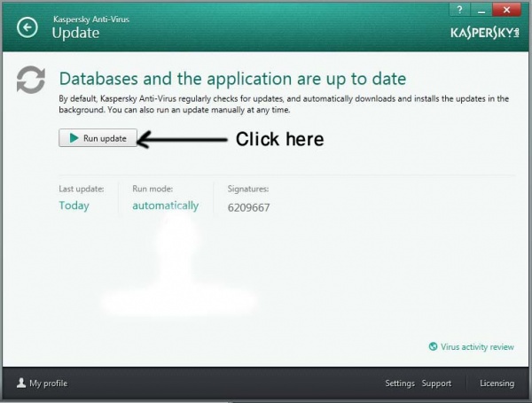The image size is (532, 403).
Task: Click the 'Update' page title
Action: tap(75, 33)
